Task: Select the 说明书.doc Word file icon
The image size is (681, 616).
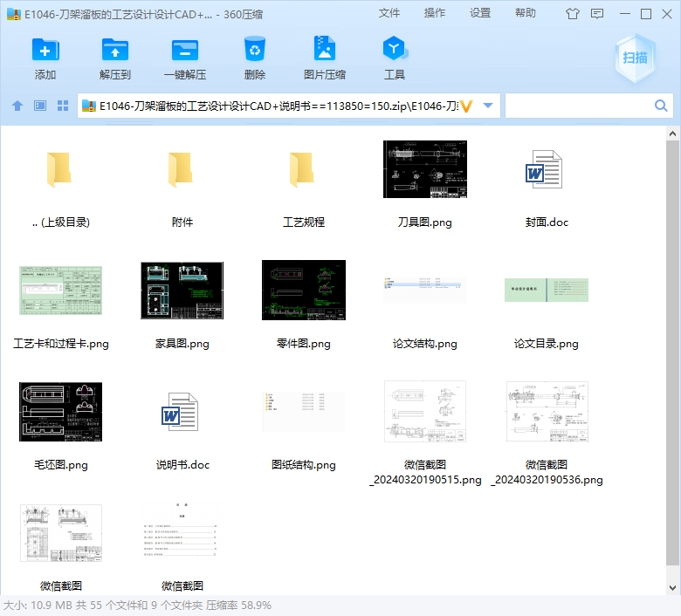Action: (x=180, y=412)
